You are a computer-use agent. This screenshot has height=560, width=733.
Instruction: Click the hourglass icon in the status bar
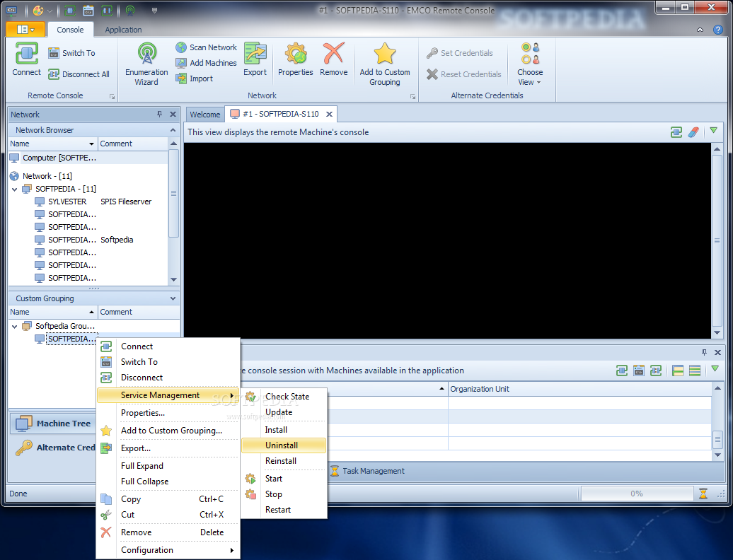pos(703,494)
